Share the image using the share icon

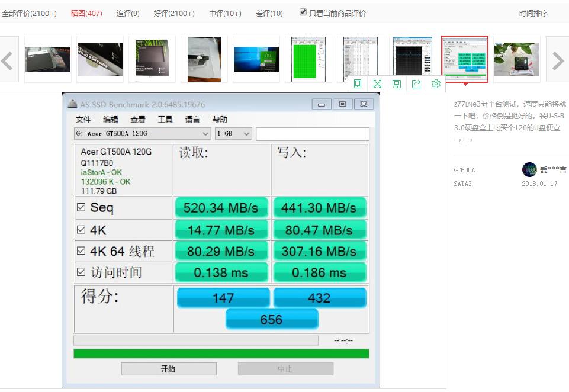pos(416,83)
